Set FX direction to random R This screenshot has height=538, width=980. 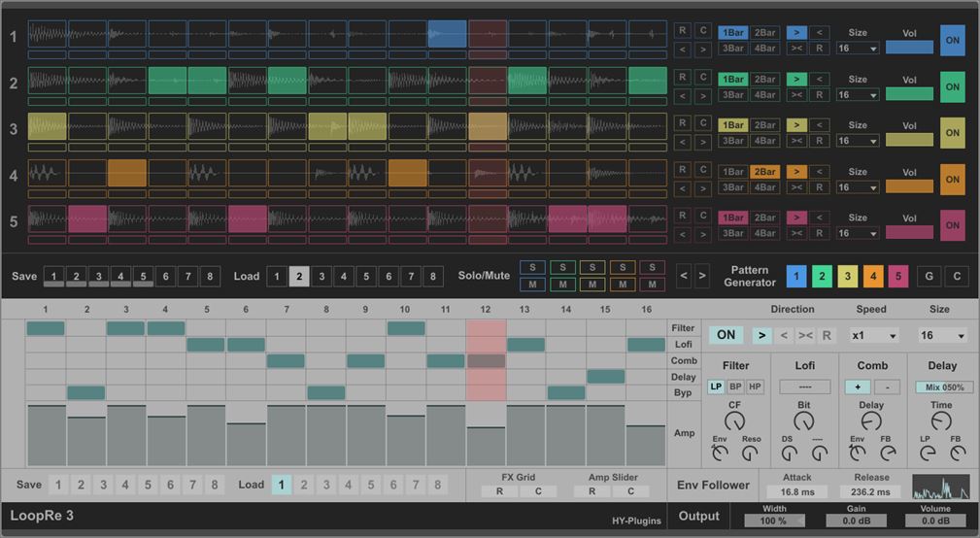click(x=827, y=335)
